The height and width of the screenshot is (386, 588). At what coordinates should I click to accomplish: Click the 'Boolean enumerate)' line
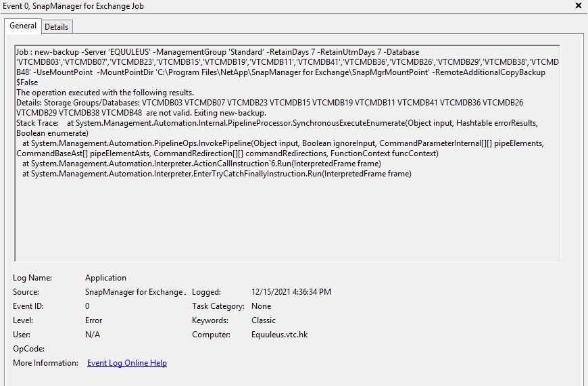click(x=52, y=133)
